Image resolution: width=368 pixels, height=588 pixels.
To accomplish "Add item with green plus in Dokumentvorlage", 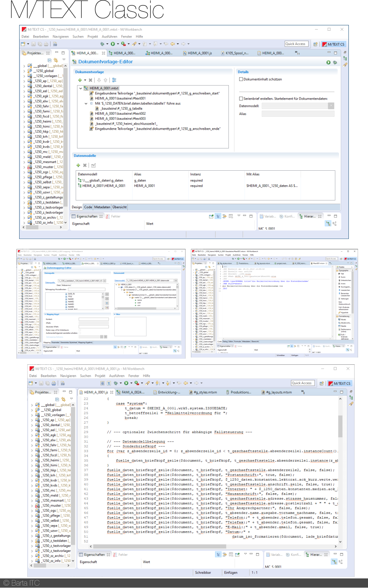I will (80, 80).
